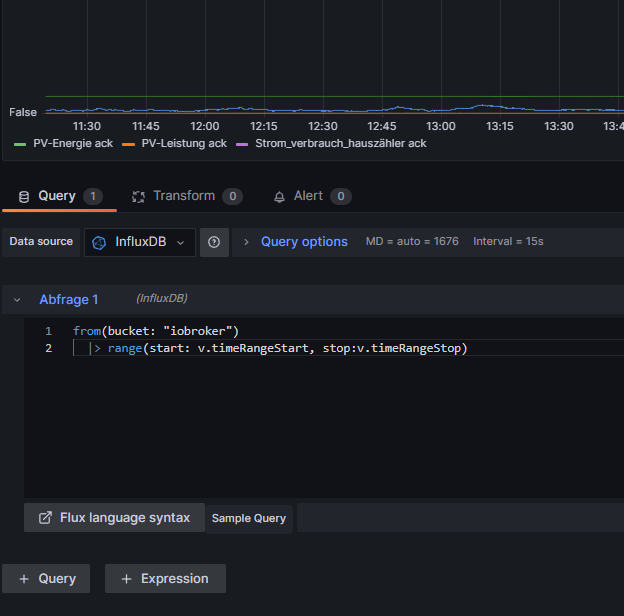Collapse the Abfrage 1 query row
Viewport: 624px width, 616px height.
tap(17, 299)
